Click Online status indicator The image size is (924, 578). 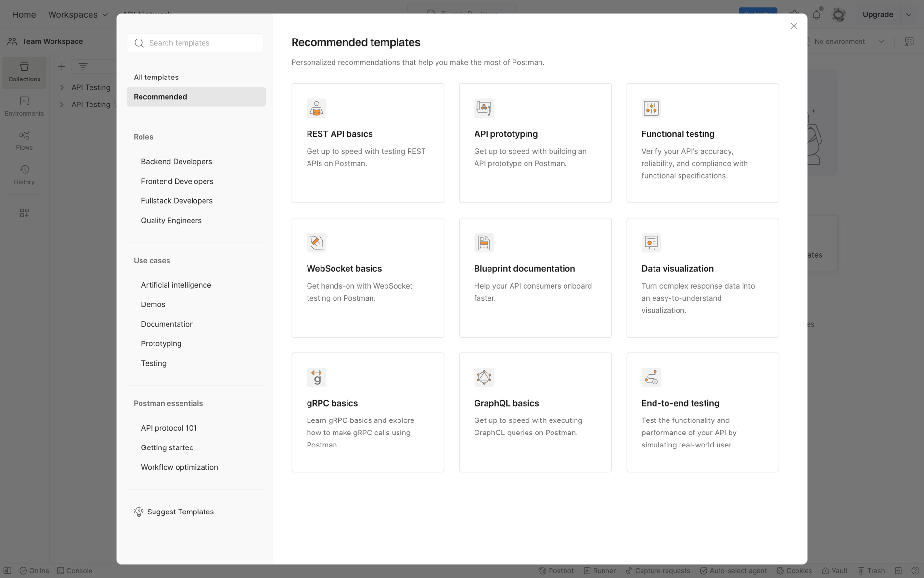click(x=35, y=571)
